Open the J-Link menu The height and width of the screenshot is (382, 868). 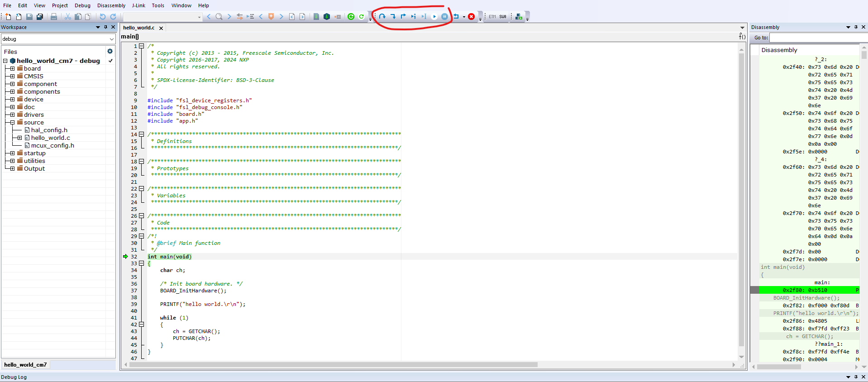[x=138, y=5]
